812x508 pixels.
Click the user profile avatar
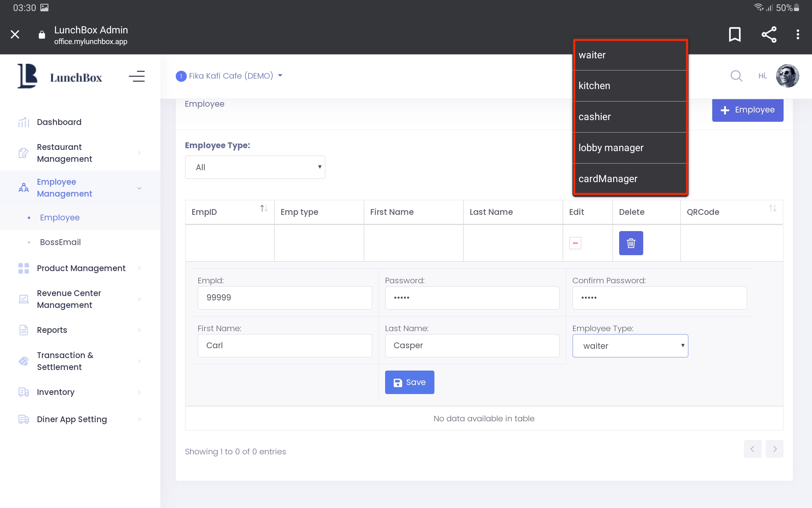coord(787,76)
